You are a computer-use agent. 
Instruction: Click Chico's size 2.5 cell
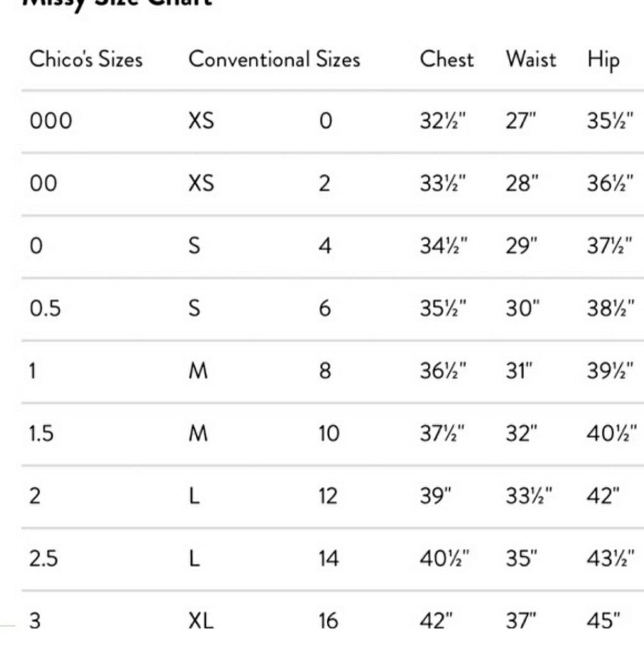point(43,559)
